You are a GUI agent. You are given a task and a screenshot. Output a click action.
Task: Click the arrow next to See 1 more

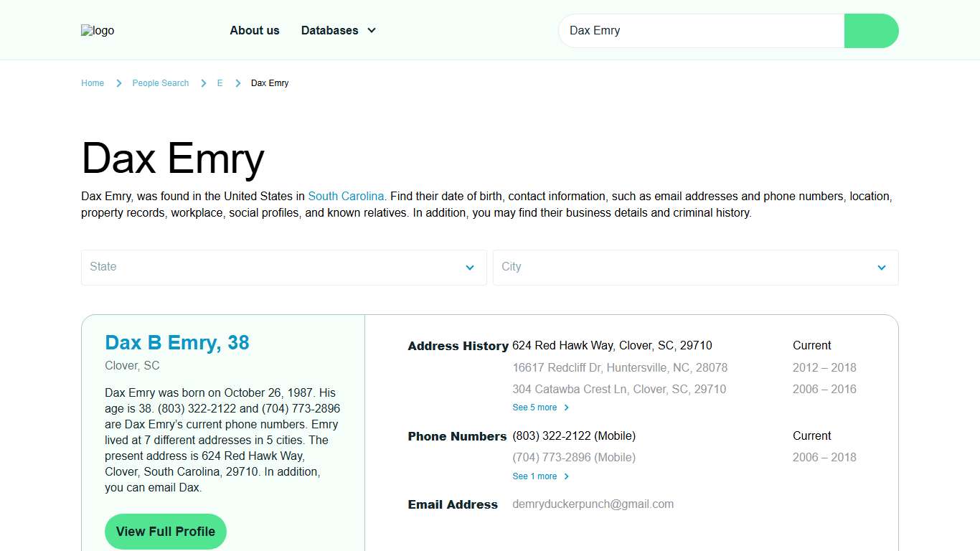click(x=566, y=476)
